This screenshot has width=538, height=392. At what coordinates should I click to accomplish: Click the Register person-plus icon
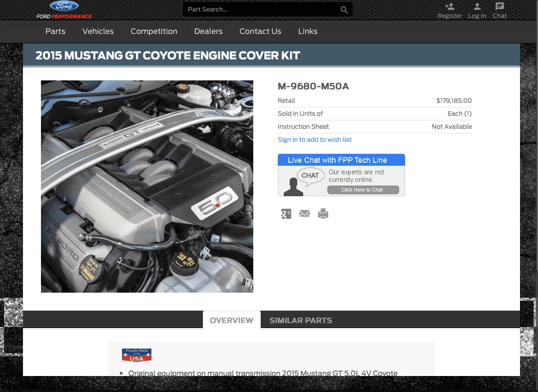click(x=450, y=6)
